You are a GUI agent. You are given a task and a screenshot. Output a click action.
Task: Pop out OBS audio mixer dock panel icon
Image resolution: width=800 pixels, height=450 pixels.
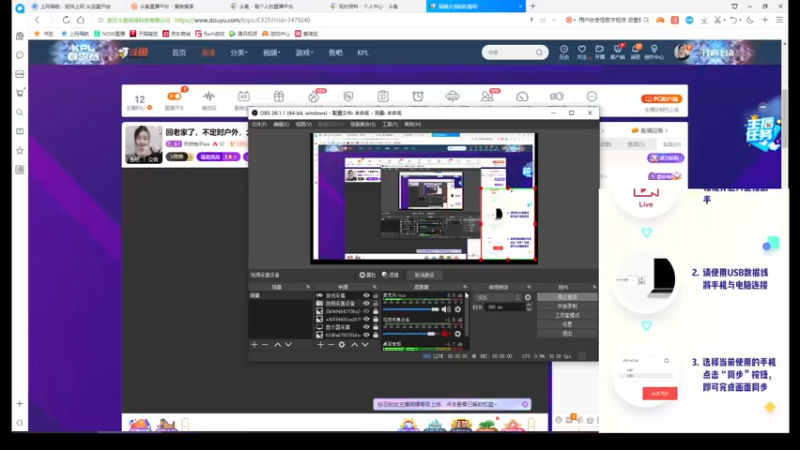465,287
